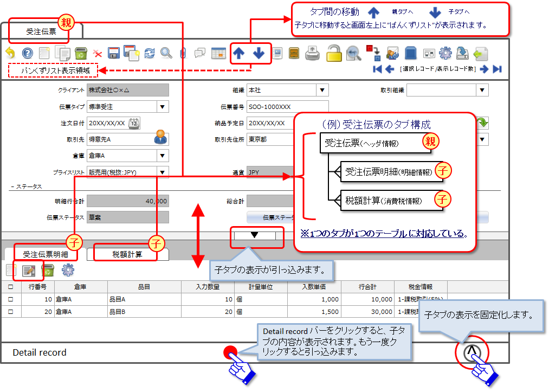Click the 伝票番号 field SOO-1000XXX
This screenshot has height=392, width=549.
tap(287, 107)
